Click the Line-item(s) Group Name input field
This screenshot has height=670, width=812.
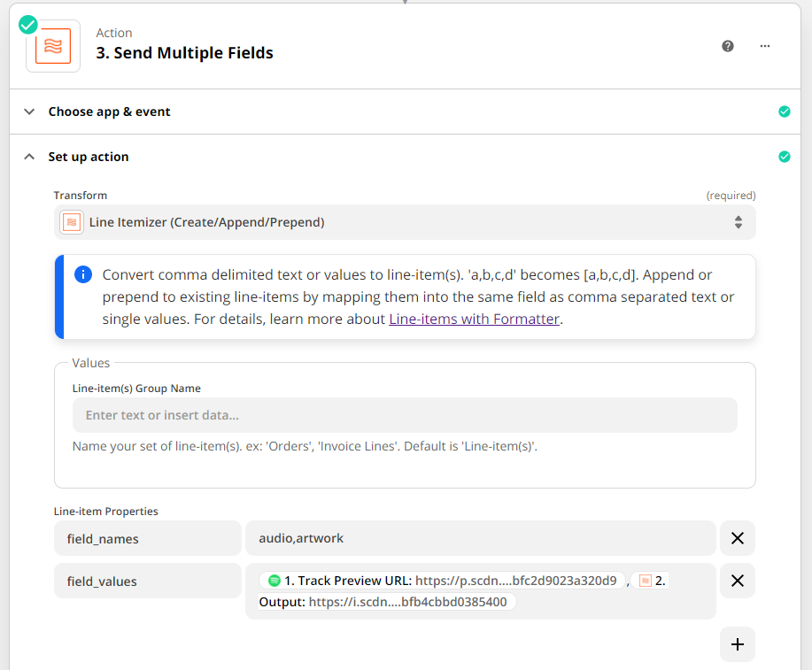pos(405,415)
